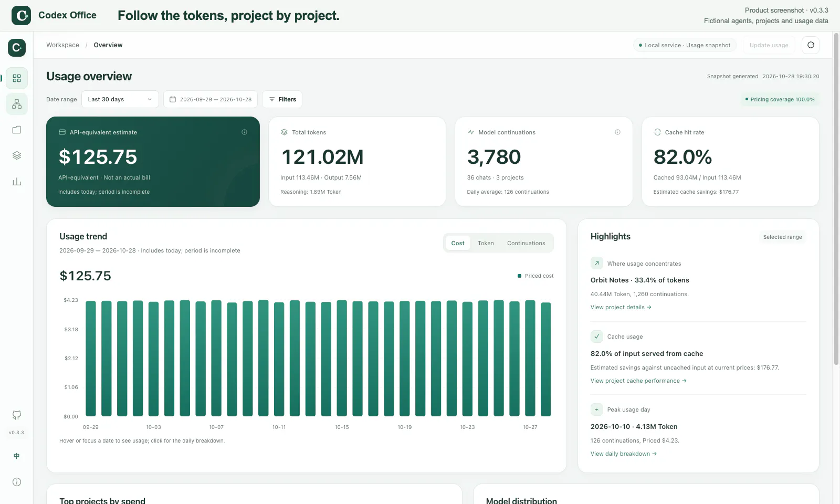Viewport: 840px width, 504px height.
Task: Open the GitHub icon in sidebar
Action: (17, 415)
